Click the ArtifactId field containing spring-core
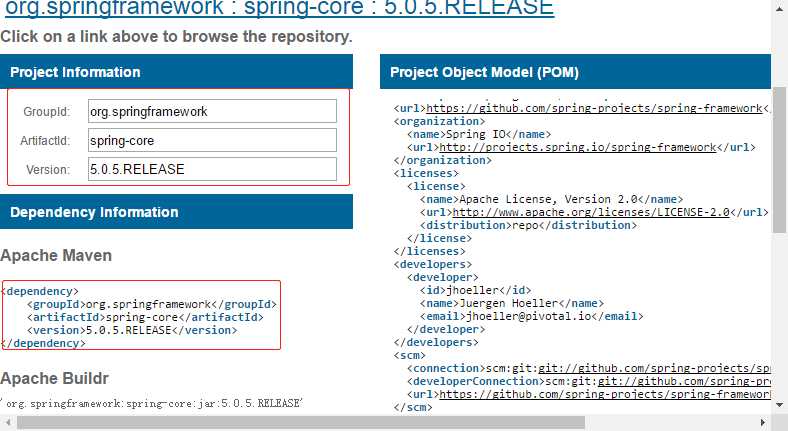The height and width of the screenshot is (431, 788). tap(212, 140)
